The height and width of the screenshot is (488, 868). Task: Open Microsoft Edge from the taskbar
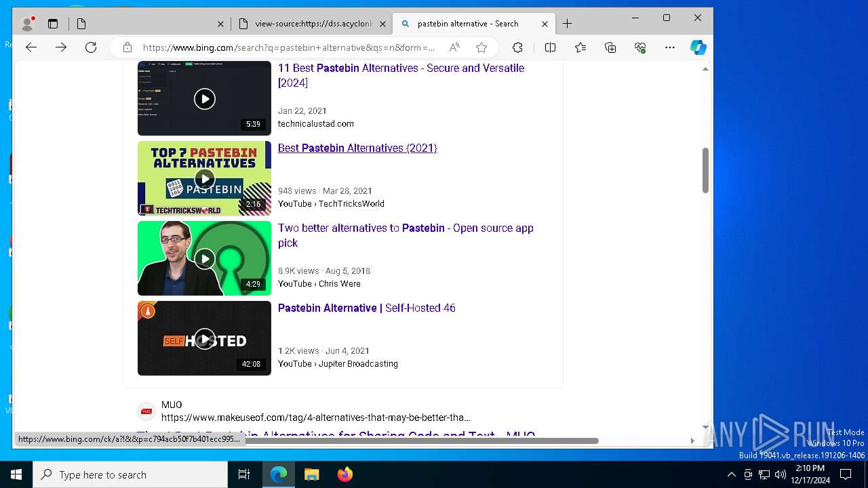[279, 474]
